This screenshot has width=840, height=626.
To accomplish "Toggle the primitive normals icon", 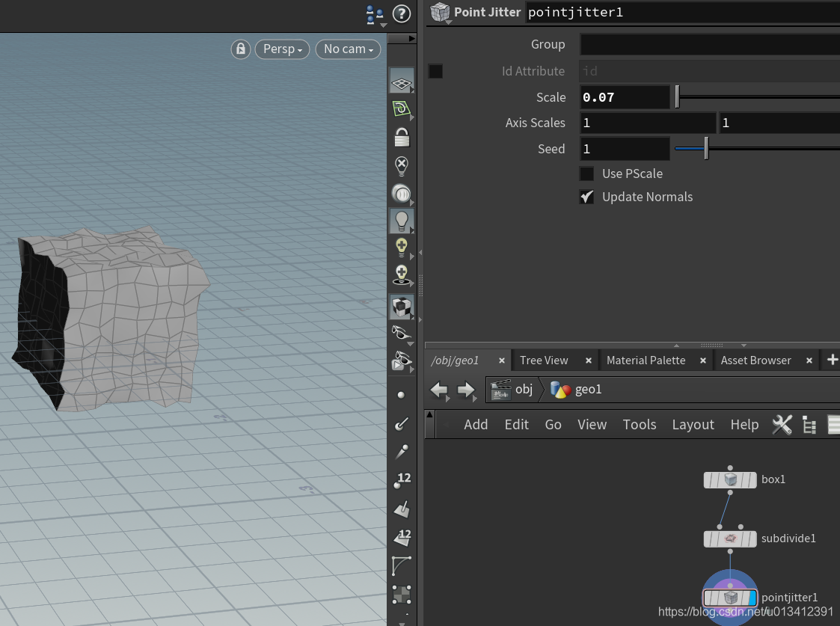I will pyautogui.click(x=402, y=509).
